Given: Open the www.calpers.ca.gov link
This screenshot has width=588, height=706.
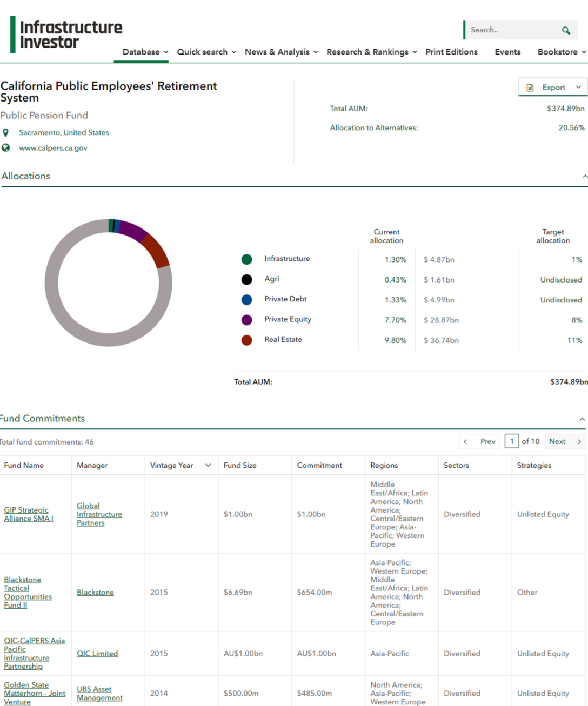Looking at the screenshot, I should point(53,147).
